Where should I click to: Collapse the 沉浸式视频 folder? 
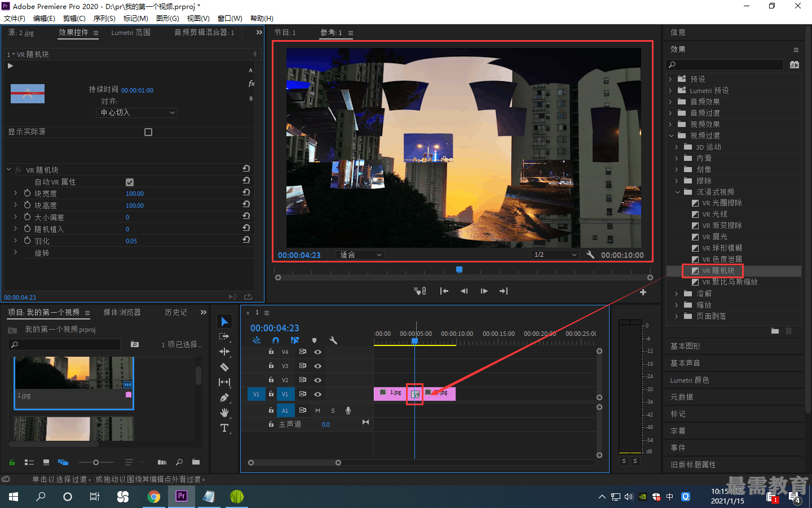(x=677, y=192)
